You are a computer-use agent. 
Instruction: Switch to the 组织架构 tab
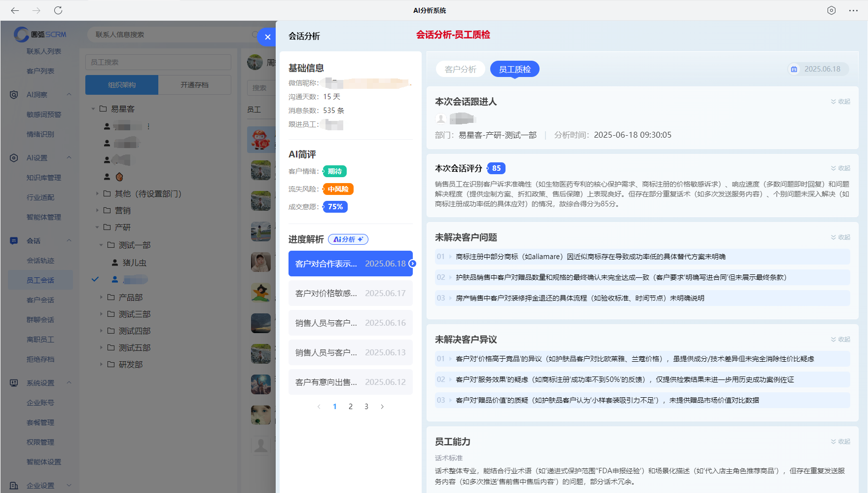coord(122,85)
